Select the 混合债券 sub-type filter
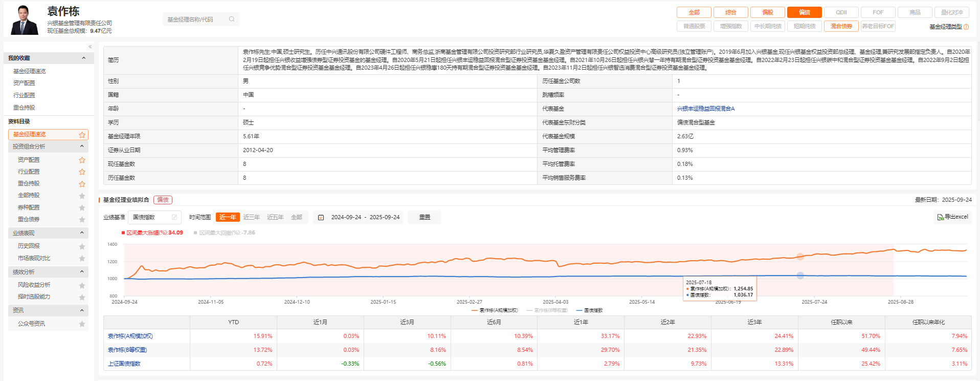This screenshot has width=980, height=381. [x=841, y=26]
